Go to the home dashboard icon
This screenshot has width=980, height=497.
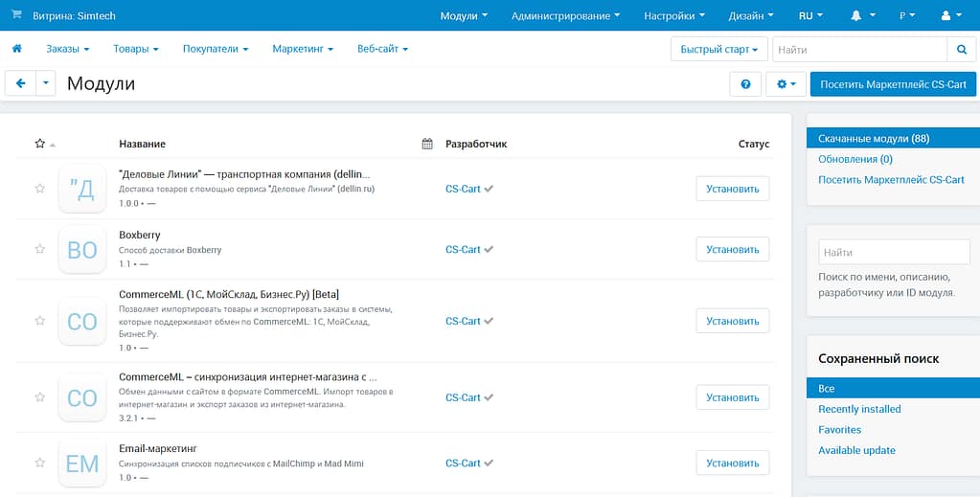[16, 49]
